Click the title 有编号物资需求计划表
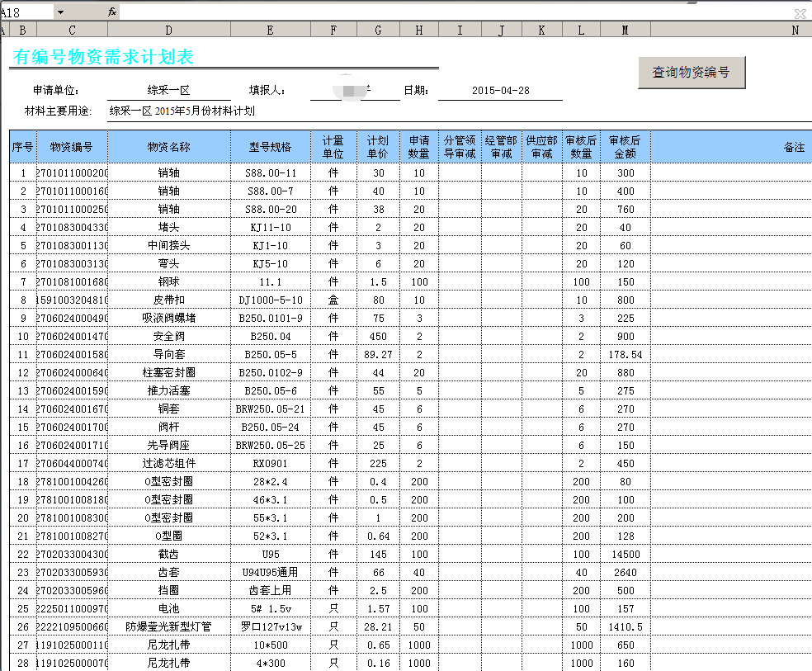 click(103, 57)
